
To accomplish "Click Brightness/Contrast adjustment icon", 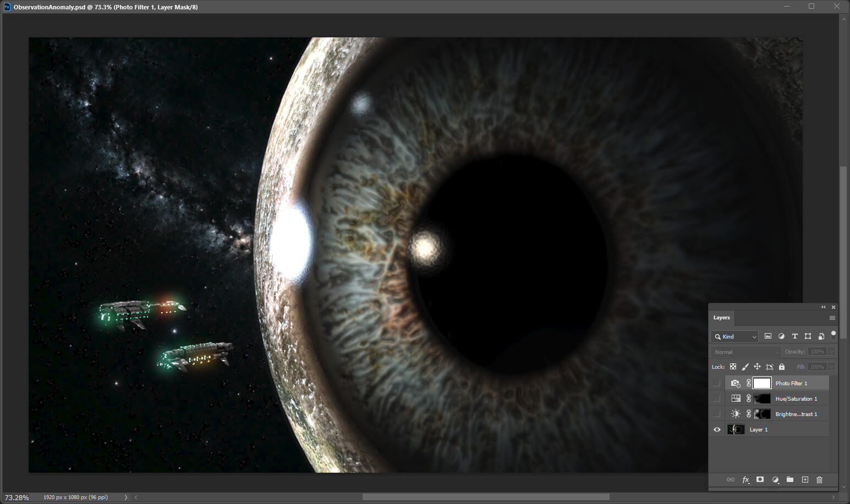I will click(x=736, y=414).
